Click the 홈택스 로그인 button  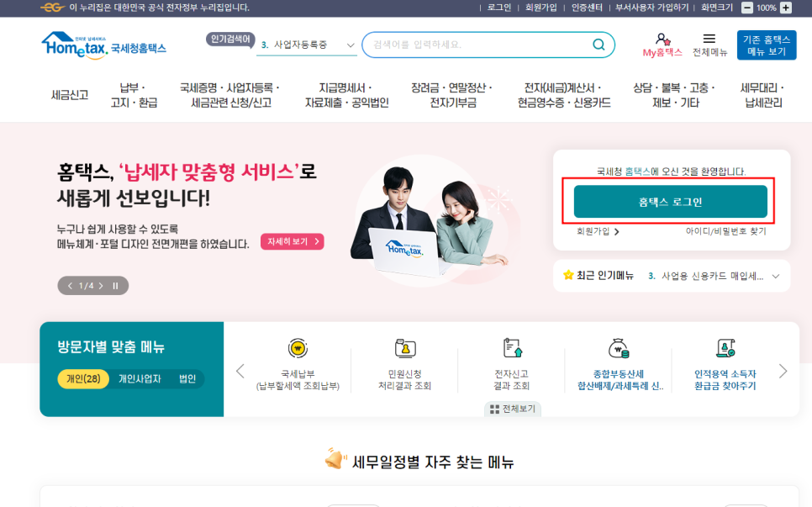click(670, 202)
